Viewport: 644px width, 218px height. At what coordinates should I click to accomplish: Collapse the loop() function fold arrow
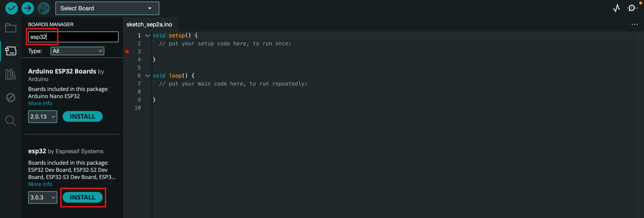[x=147, y=76]
